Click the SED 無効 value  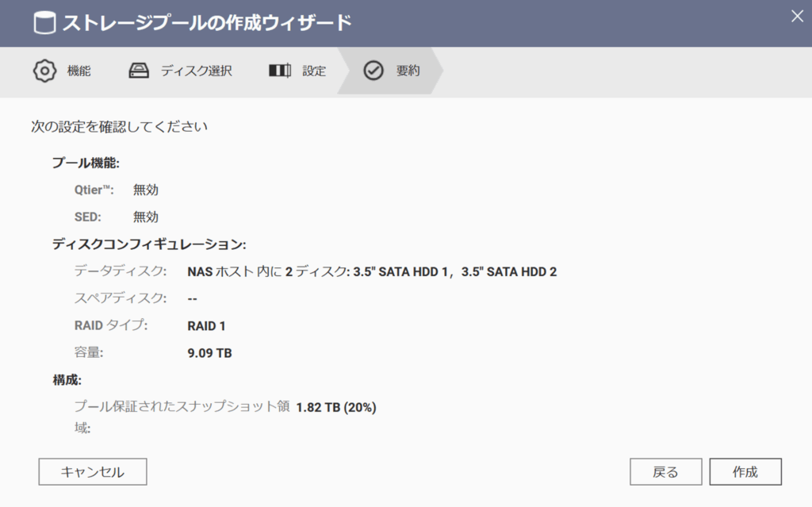146,217
